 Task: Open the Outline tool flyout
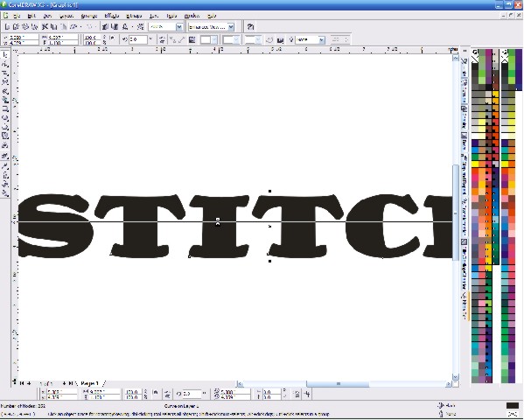click(5, 174)
